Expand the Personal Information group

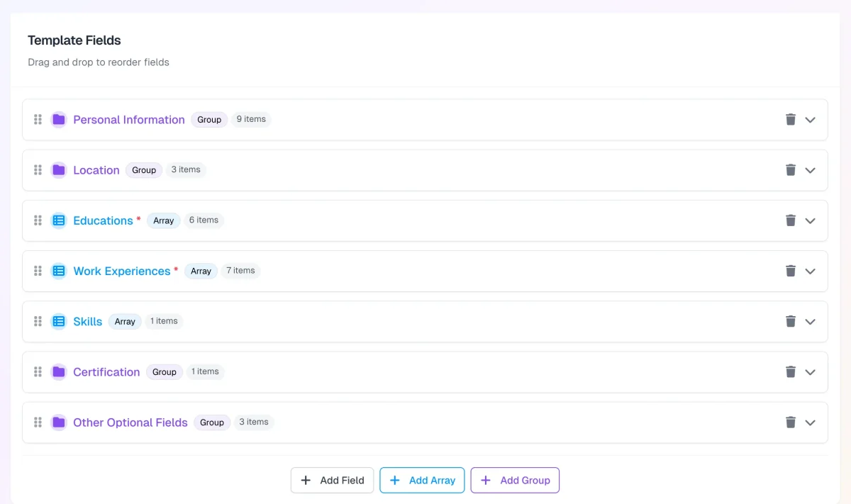click(x=811, y=120)
